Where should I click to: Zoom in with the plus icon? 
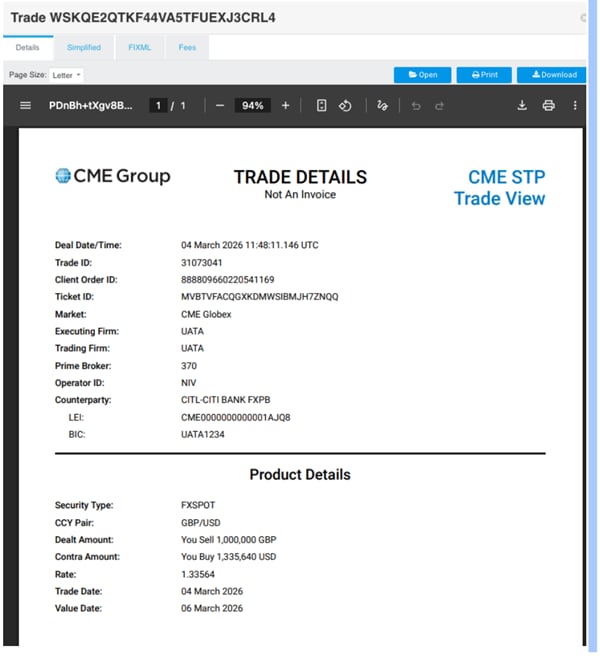285,105
